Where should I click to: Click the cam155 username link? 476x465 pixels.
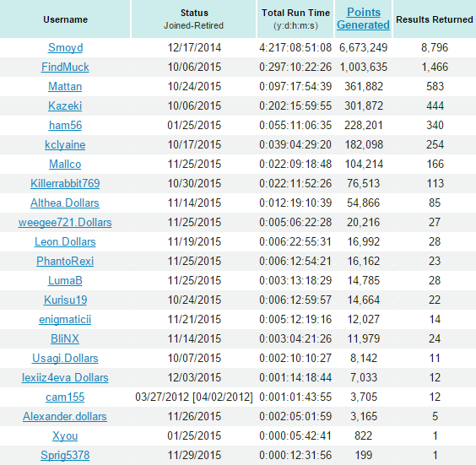tap(65, 397)
